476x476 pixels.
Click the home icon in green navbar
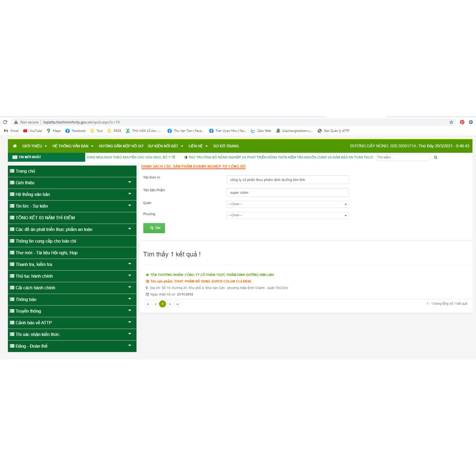point(15,146)
